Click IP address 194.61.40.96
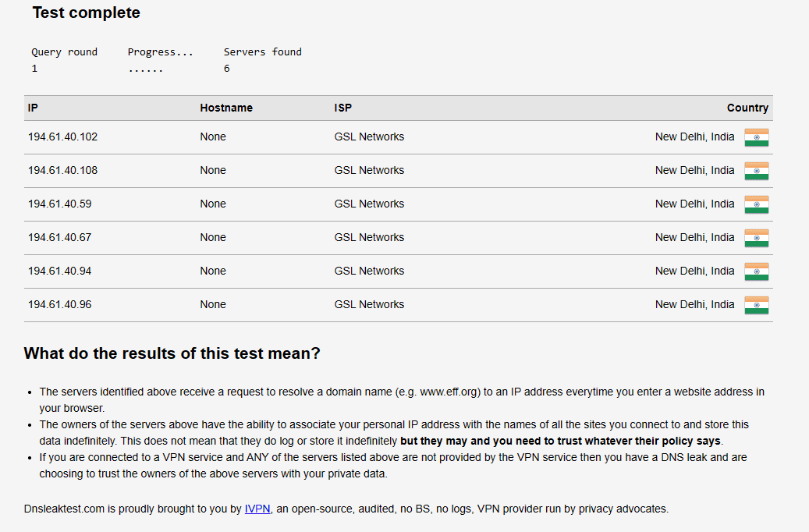Screen dimensions: 809x532 pos(60,304)
